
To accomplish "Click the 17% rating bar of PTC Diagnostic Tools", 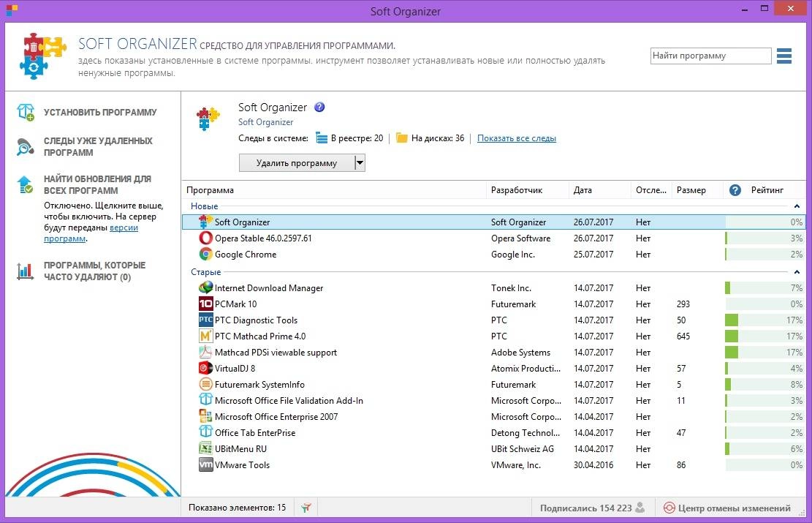I will [x=765, y=320].
